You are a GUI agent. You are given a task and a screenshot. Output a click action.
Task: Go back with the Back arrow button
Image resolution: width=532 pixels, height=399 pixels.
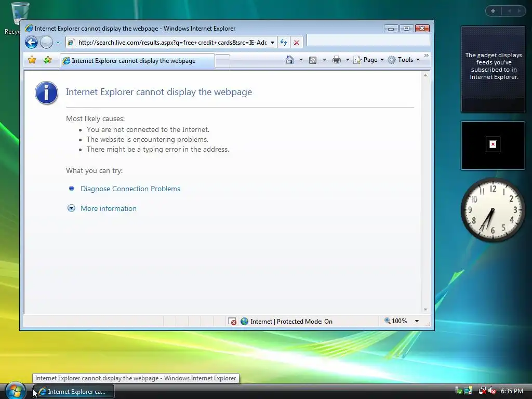click(31, 43)
